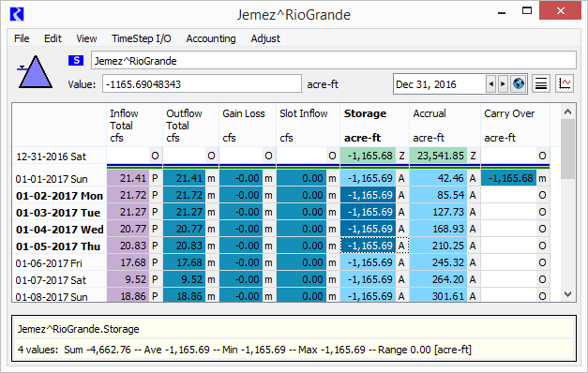Select the 01-01-2017 Sun row header
The image size is (588, 373).
point(59,178)
